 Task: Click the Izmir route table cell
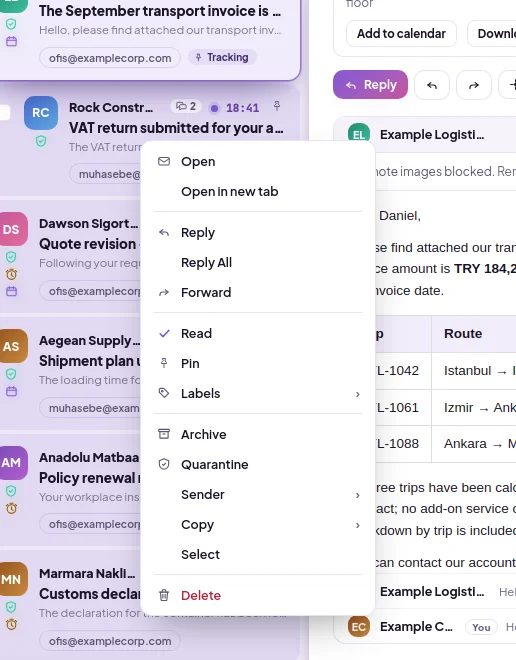click(473, 407)
